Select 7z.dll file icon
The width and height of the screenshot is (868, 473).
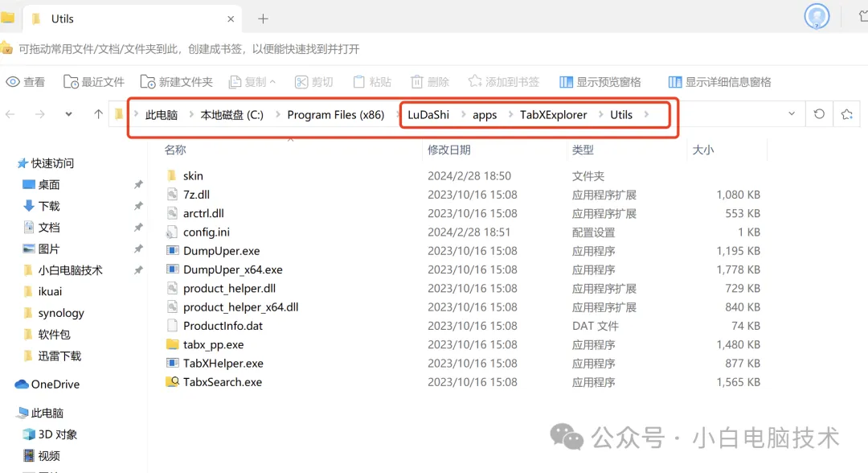pyautogui.click(x=172, y=195)
